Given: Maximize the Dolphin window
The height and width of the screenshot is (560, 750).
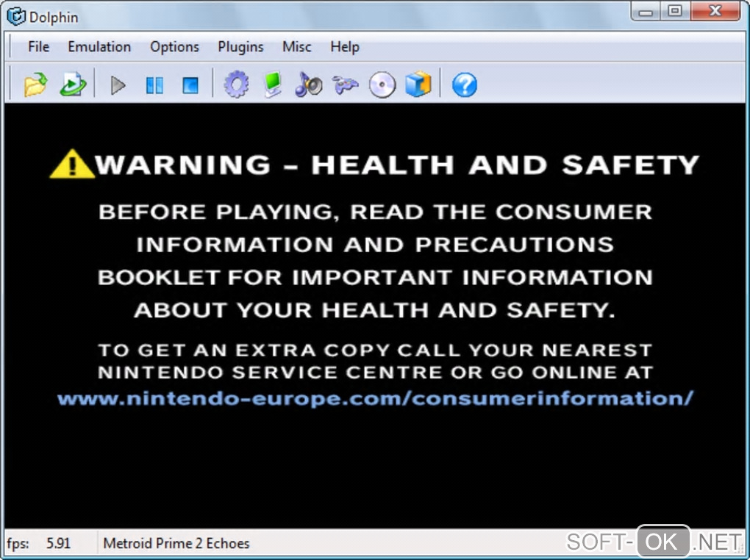Looking at the screenshot, I should coord(675,10).
